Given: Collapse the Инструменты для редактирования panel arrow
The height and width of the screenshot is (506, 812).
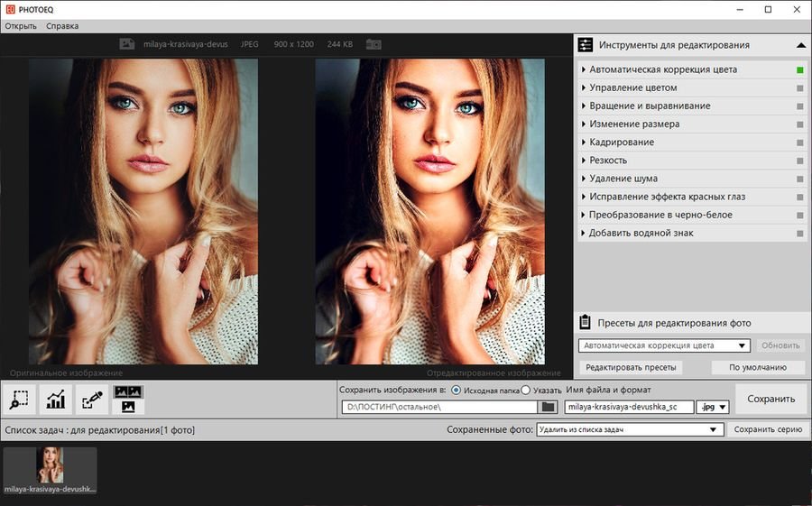Looking at the screenshot, I should click(800, 45).
